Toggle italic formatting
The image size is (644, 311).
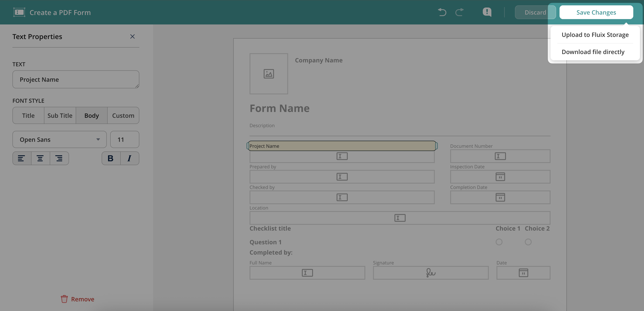coord(129,158)
